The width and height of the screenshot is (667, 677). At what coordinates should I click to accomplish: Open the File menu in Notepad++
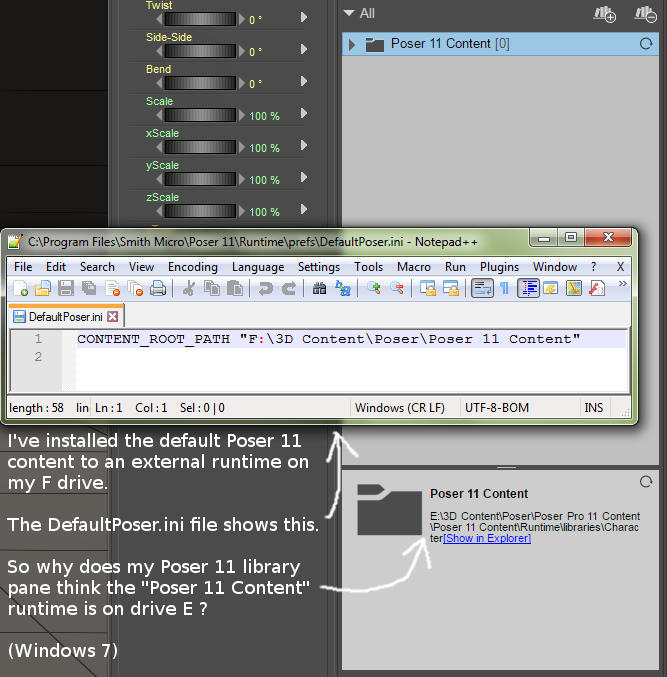click(23, 267)
